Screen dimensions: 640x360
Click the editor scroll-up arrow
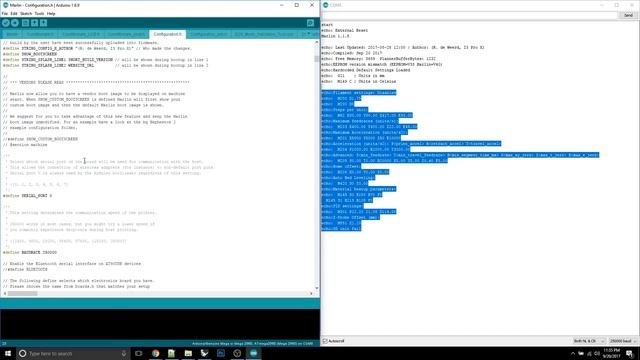click(x=316, y=42)
